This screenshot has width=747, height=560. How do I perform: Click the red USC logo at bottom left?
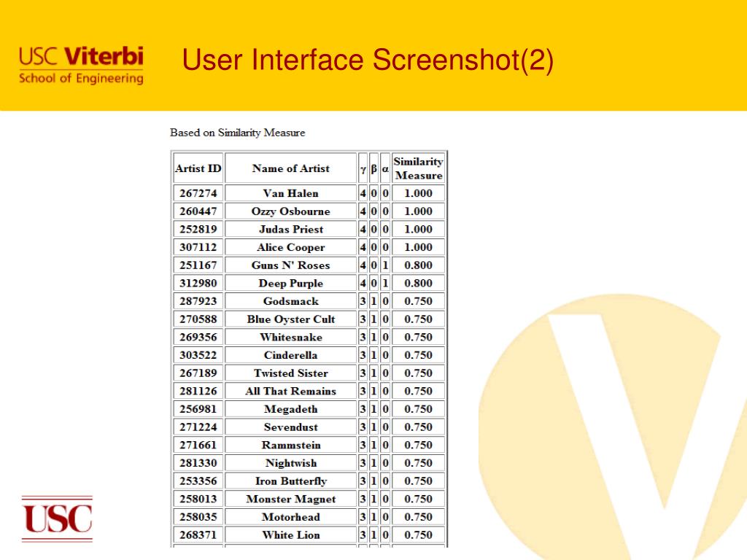pyautogui.click(x=57, y=519)
